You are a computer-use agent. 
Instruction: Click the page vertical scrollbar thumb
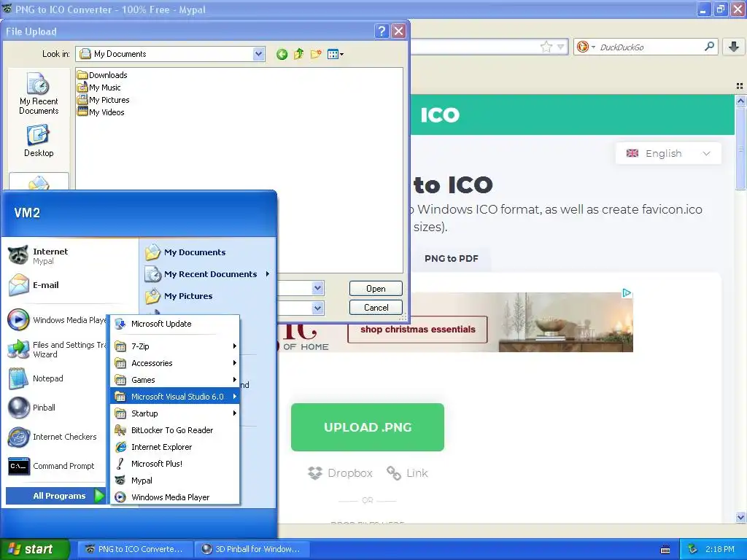point(740,147)
